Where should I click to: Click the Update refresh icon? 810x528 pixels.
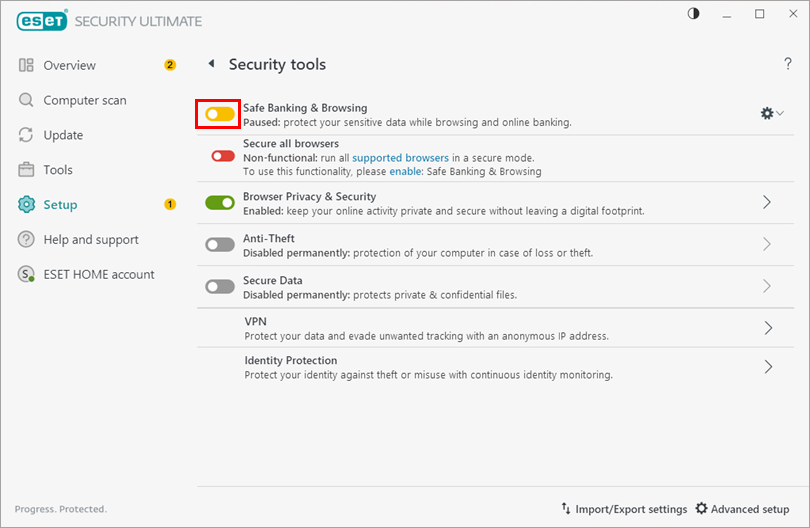point(27,135)
